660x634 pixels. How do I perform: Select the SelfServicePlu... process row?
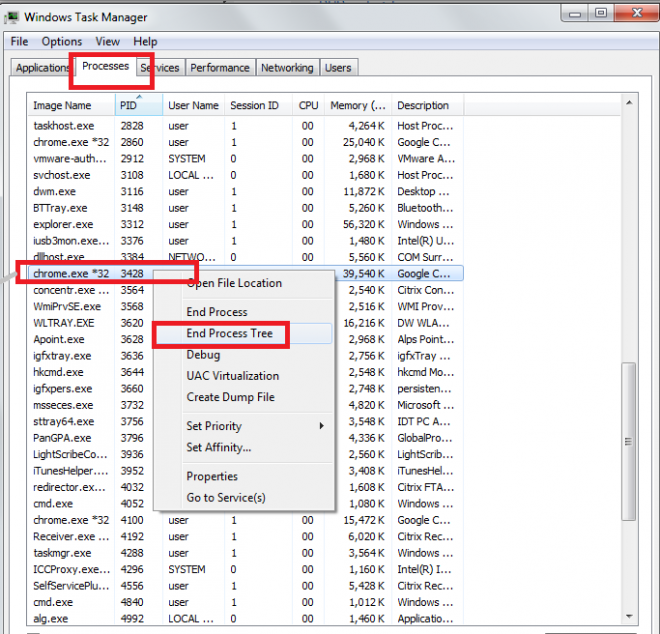pos(246,586)
